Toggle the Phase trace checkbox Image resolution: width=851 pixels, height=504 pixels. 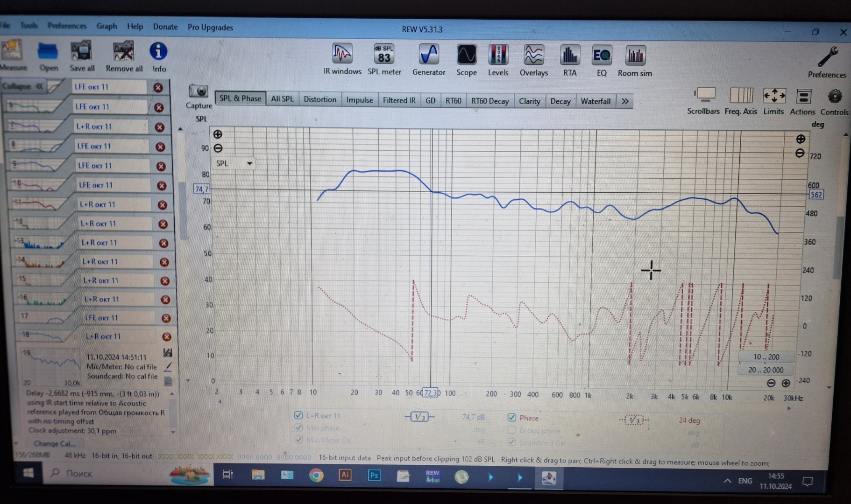point(512,417)
